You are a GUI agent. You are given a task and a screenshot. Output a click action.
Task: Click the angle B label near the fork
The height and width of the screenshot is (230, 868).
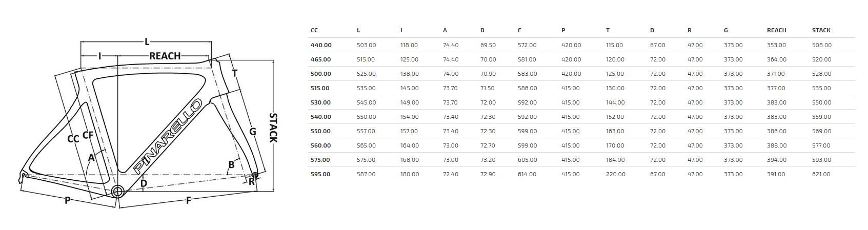[231, 165]
